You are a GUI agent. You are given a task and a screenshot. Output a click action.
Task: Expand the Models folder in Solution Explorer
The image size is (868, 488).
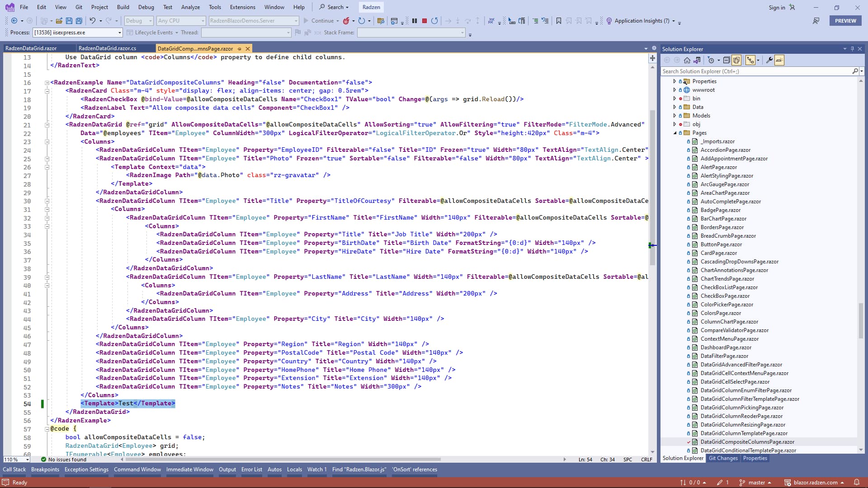pos(675,116)
